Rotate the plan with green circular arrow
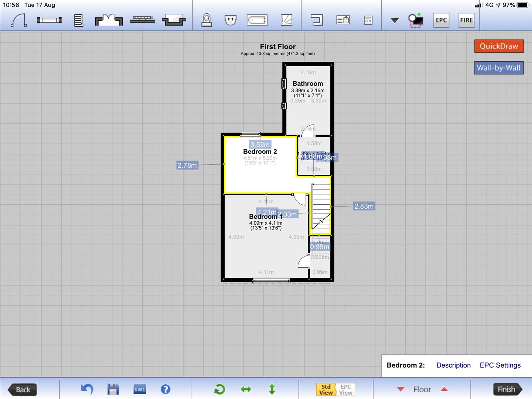The width and height of the screenshot is (532, 399). pyautogui.click(x=219, y=389)
